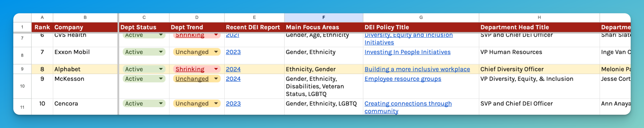Open Exxon Mobil 2023 DEI report link

point(233,52)
